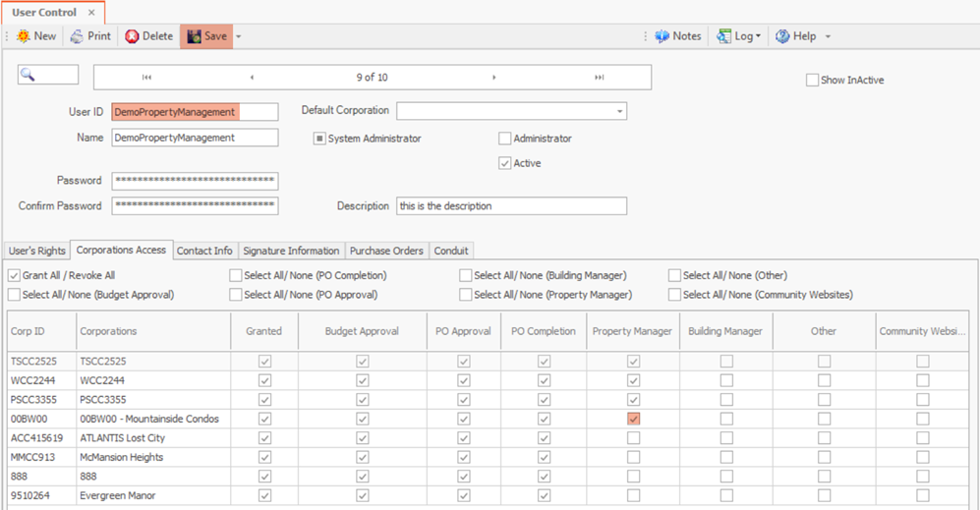Switch to the User's Rights tab

(x=37, y=251)
